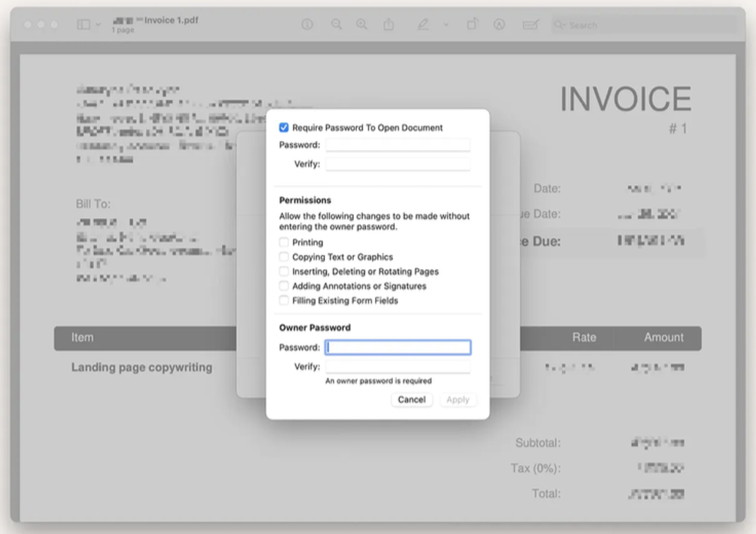Click the Zoom Out magnifier icon
756x534 pixels.
pos(336,25)
